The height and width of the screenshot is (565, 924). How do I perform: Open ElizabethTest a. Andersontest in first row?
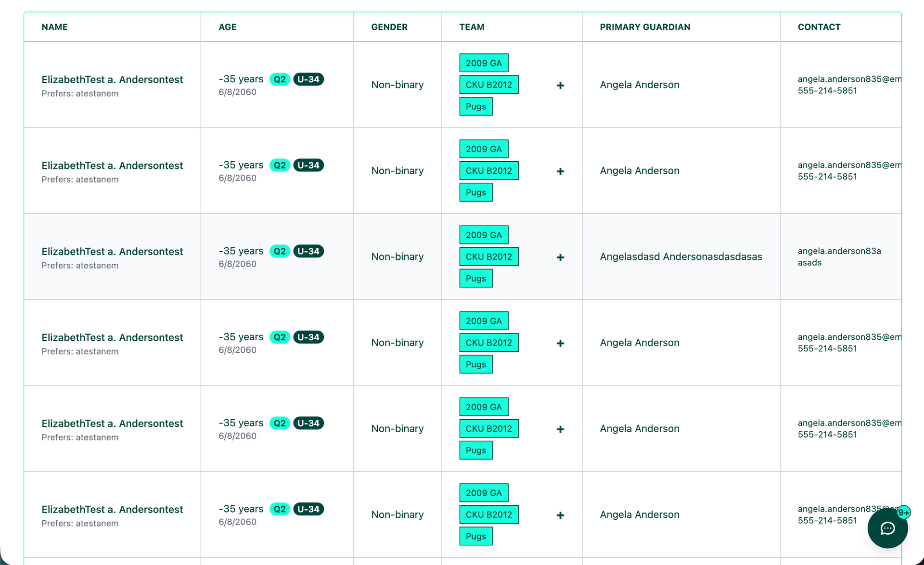point(112,79)
